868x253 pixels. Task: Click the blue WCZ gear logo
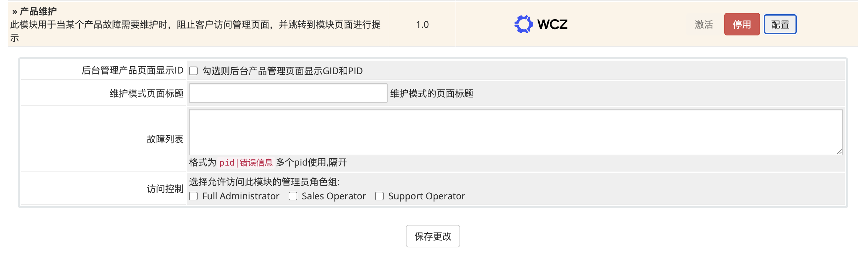523,24
